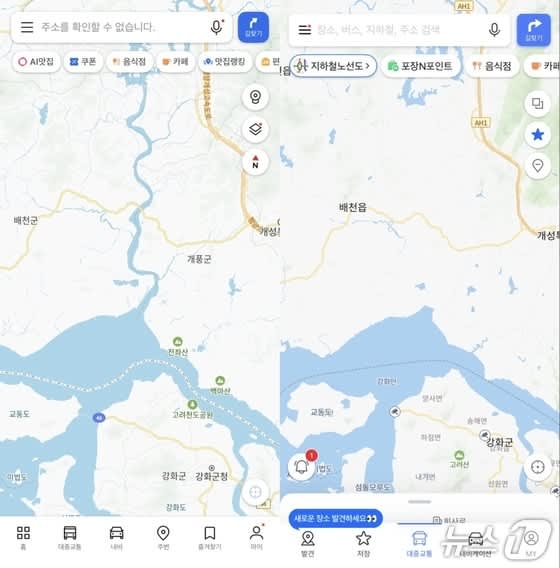Tap the microphone icon in right search bar
Image resolution: width=560 pixels, height=568 pixels.
[494, 29]
